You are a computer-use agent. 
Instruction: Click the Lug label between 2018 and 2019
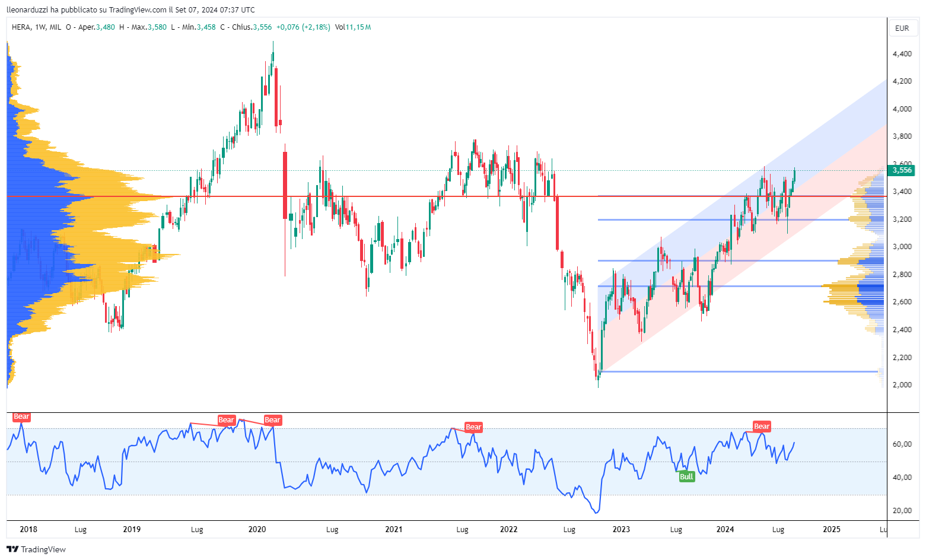pos(81,529)
